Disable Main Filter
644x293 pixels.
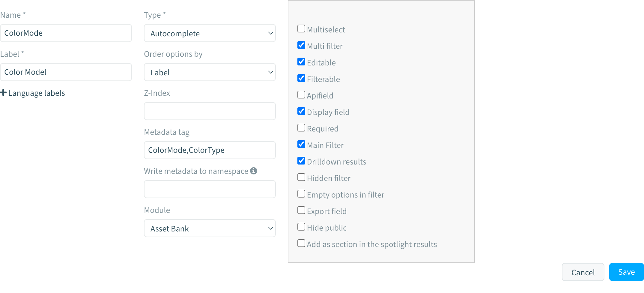(301, 144)
